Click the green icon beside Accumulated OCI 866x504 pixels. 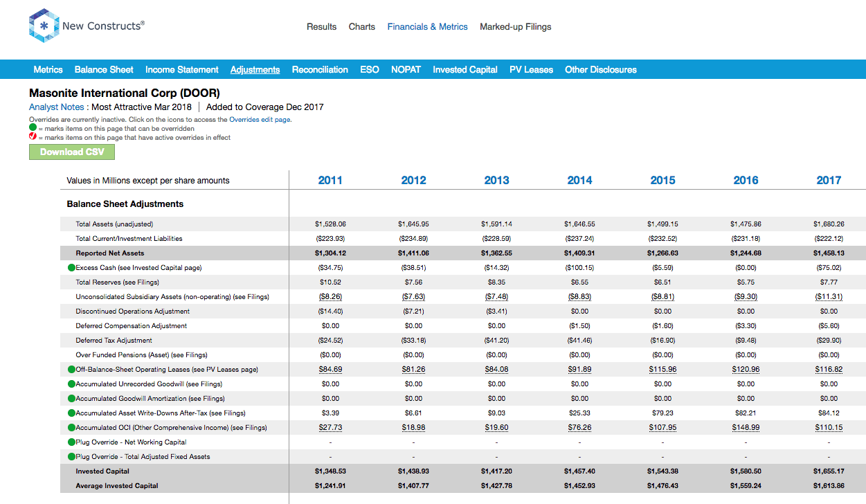click(x=71, y=428)
